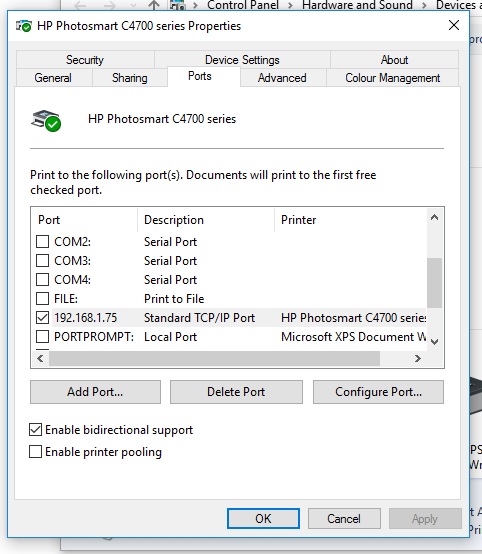Sort by the Description column header
This screenshot has height=554, width=482.
(206, 220)
